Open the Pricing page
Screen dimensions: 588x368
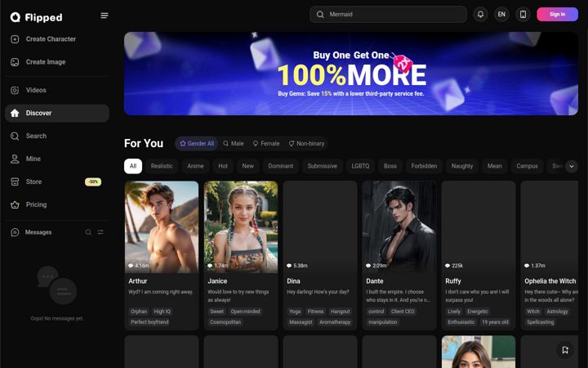[57, 204]
